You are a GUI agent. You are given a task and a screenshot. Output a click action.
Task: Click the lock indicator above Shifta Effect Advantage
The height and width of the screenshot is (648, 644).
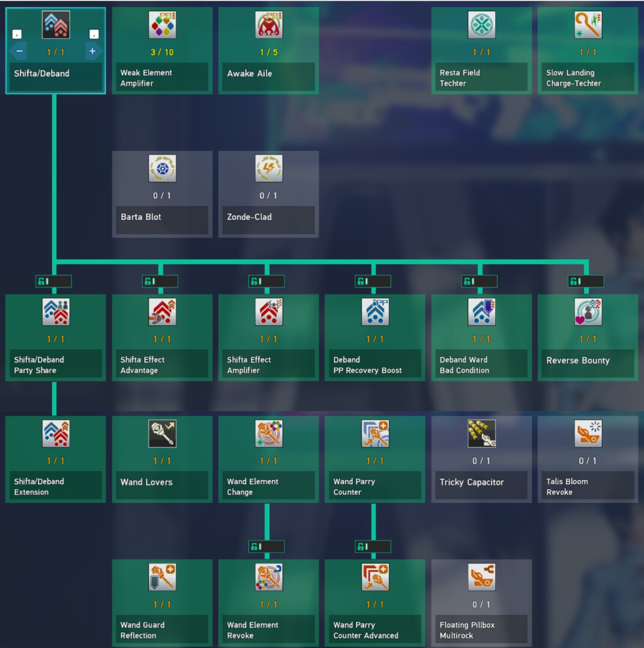pyautogui.click(x=160, y=281)
